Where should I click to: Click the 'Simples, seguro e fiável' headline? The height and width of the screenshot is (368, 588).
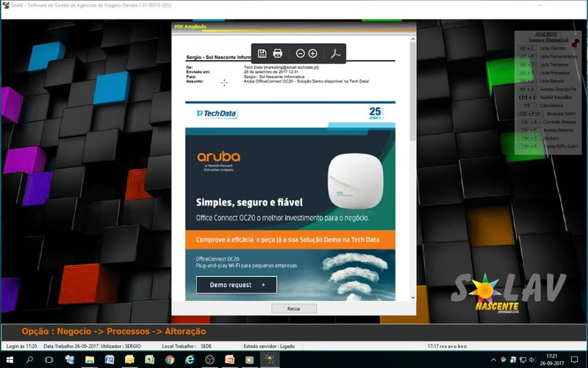pos(249,202)
